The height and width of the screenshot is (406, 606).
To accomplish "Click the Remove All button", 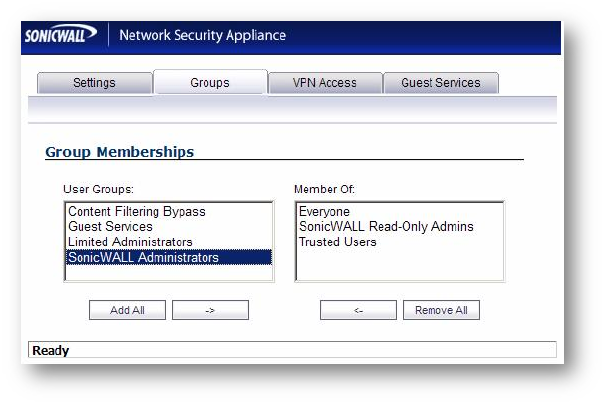I will pos(441,310).
